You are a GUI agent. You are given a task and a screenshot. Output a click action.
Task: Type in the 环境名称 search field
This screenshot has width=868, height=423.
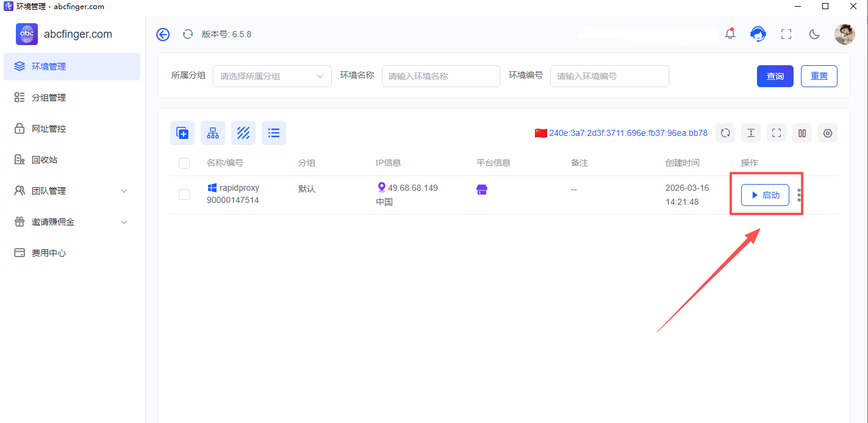[x=441, y=76]
